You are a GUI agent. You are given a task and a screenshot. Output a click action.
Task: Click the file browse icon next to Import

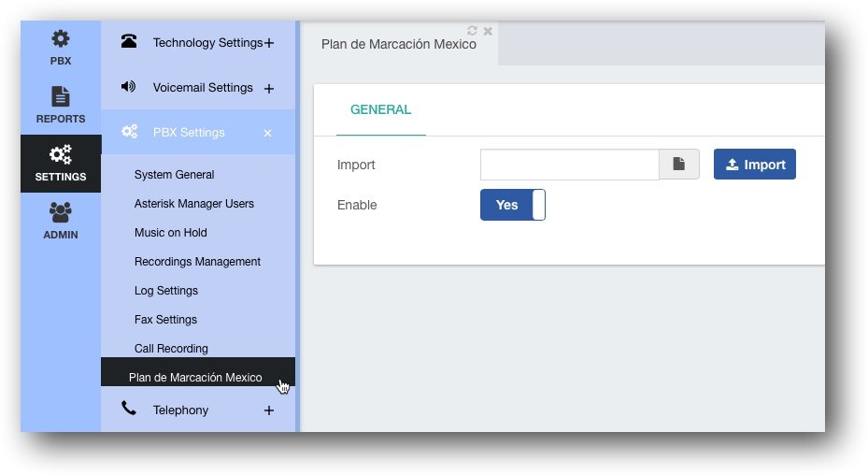click(679, 164)
